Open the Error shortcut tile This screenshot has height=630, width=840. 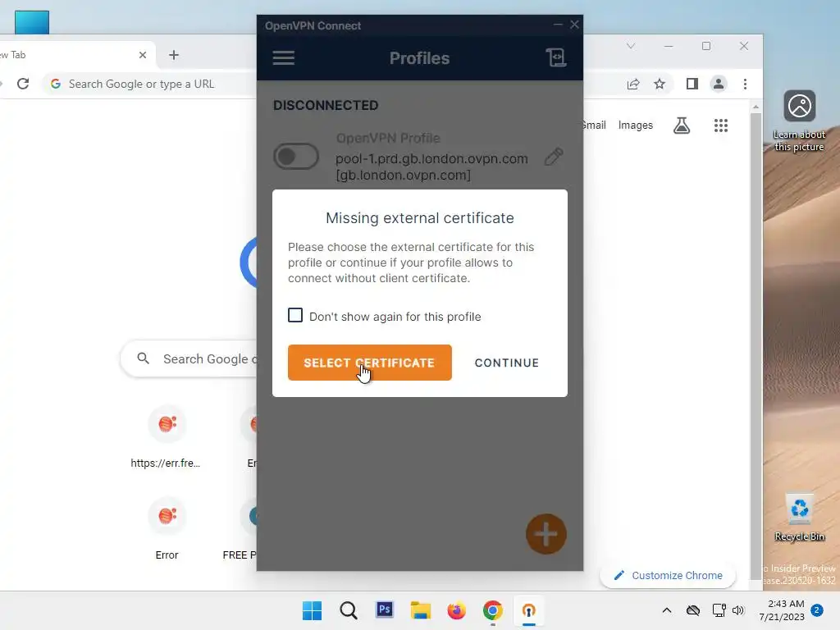click(167, 529)
